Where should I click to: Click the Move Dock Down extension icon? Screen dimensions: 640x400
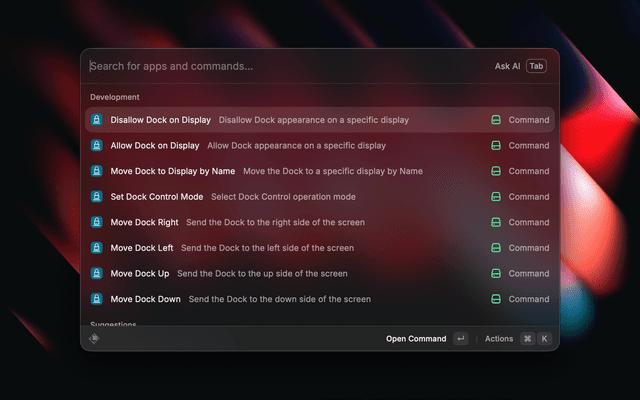pyautogui.click(x=97, y=299)
